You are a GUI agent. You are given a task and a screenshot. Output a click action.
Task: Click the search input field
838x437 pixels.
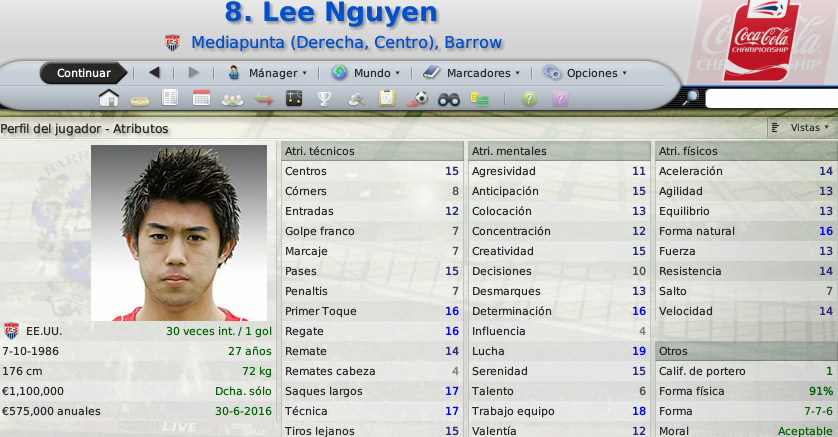click(x=771, y=99)
